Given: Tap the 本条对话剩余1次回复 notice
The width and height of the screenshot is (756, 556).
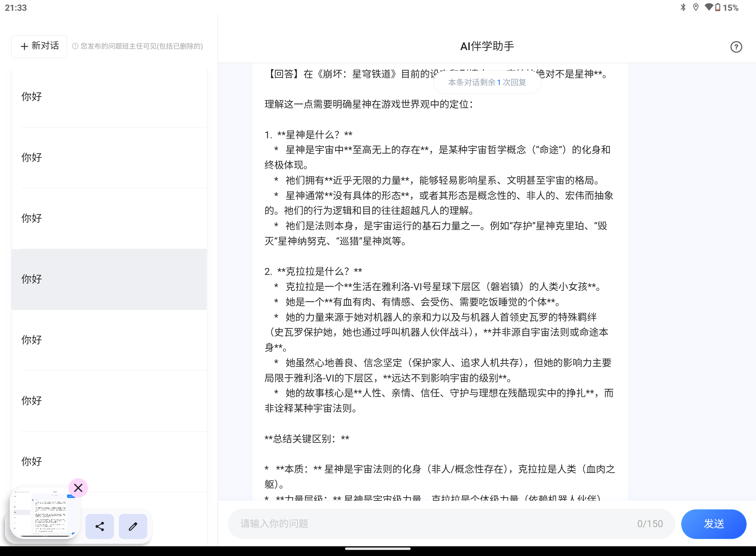Looking at the screenshot, I should 487,82.
